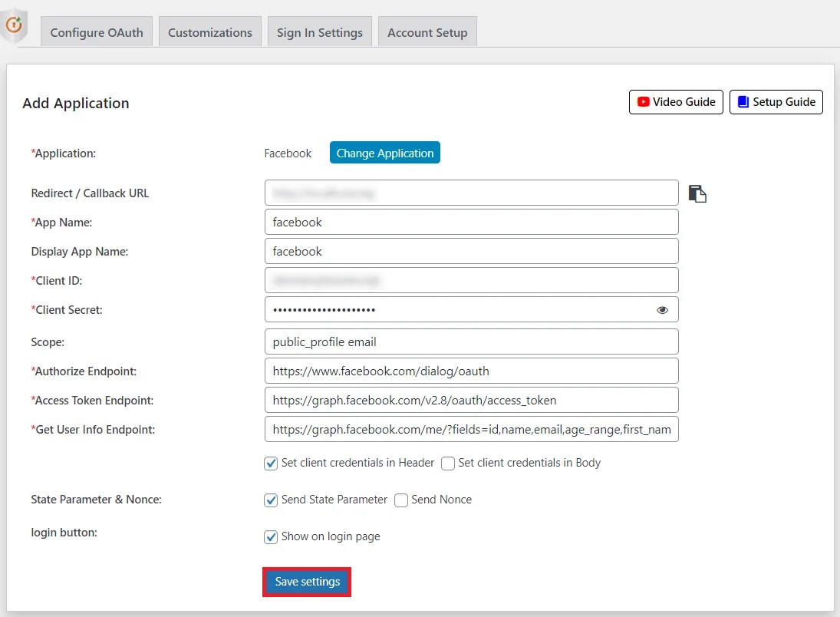Go to the Account Setup tab
The height and width of the screenshot is (617, 840).
tap(427, 31)
